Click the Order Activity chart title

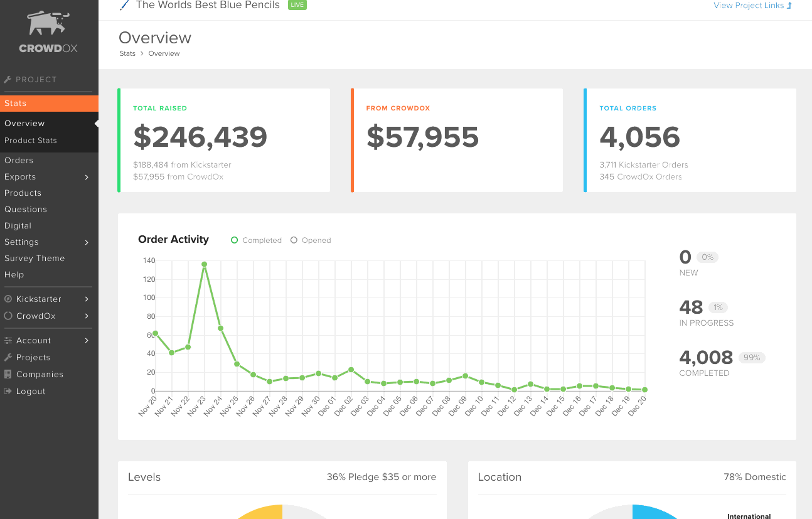(x=173, y=239)
